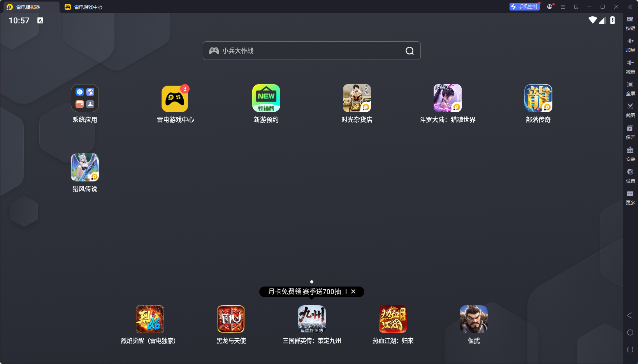Launch the 偃武 game in the dock

pos(474,319)
